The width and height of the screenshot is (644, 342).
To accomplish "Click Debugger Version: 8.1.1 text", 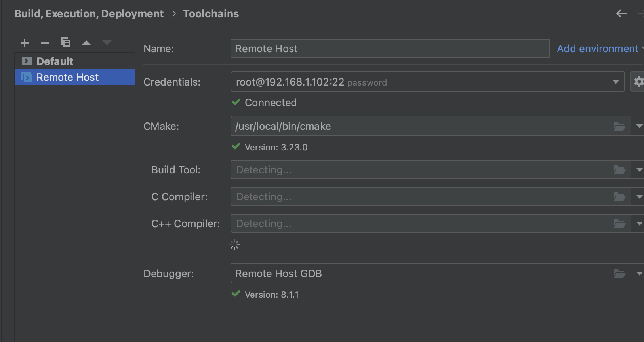I will 272,294.
